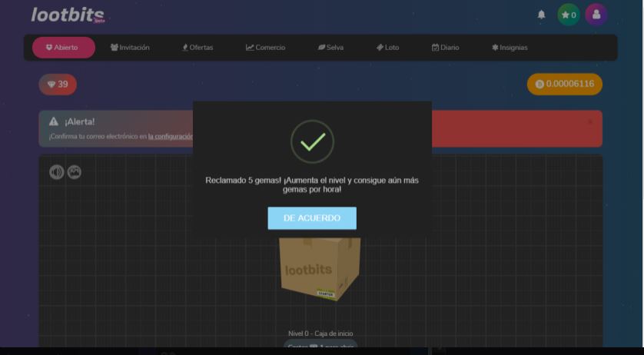Switch to the Comercio tab

tap(265, 48)
